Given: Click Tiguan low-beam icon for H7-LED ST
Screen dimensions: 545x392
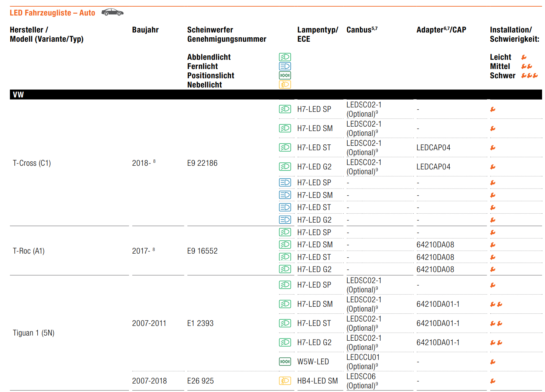Looking at the screenshot, I should [x=285, y=323].
